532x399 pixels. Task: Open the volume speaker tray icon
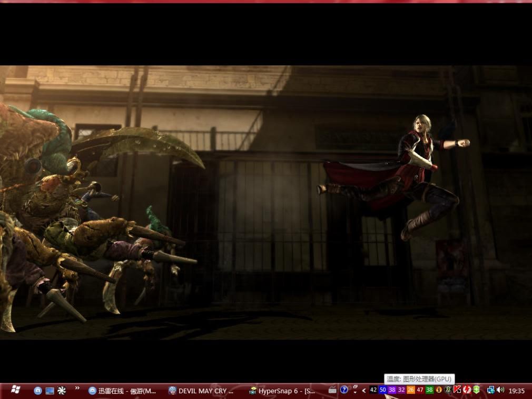500,390
